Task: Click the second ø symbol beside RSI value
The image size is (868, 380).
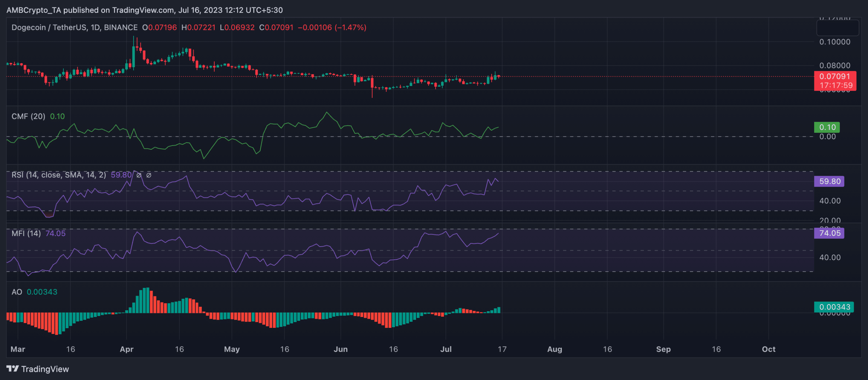Action: click(x=149, y=175)
